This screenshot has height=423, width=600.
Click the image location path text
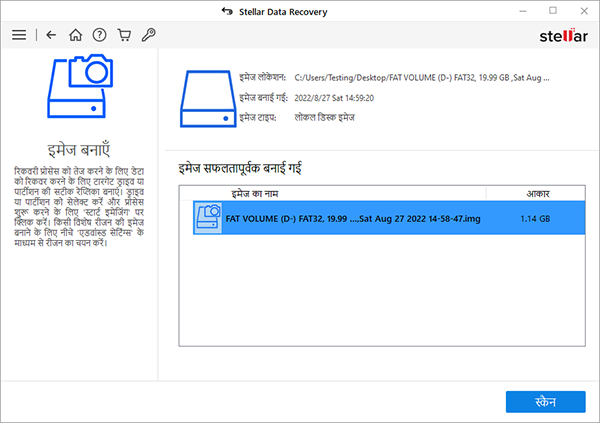[x=422, y=78]
